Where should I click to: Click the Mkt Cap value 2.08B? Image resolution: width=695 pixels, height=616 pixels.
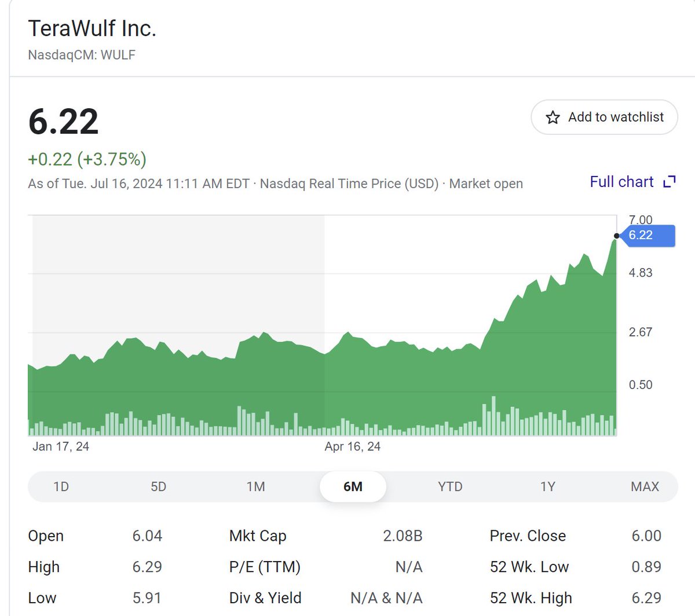click(x=403, y=536)
